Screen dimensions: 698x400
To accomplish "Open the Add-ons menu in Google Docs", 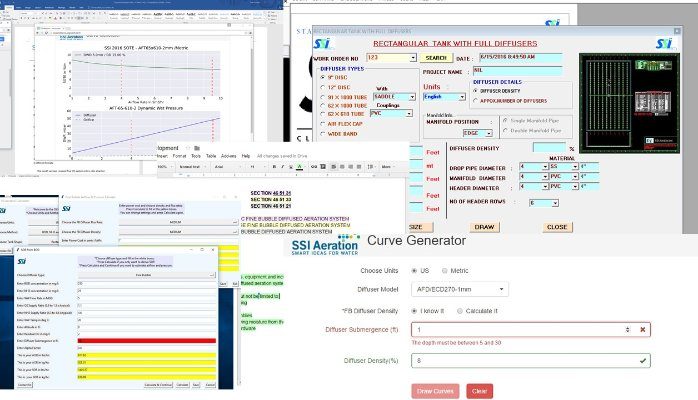I will click(x=228, y=156).
